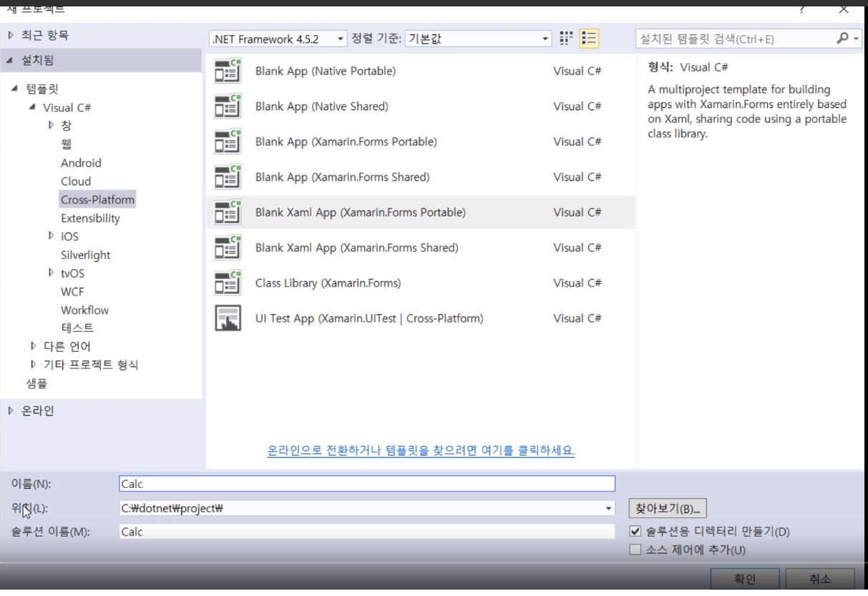Screen dimensions: 868x596
Task: Click the template search magnifier icon
Action: [x=842, y=39]
